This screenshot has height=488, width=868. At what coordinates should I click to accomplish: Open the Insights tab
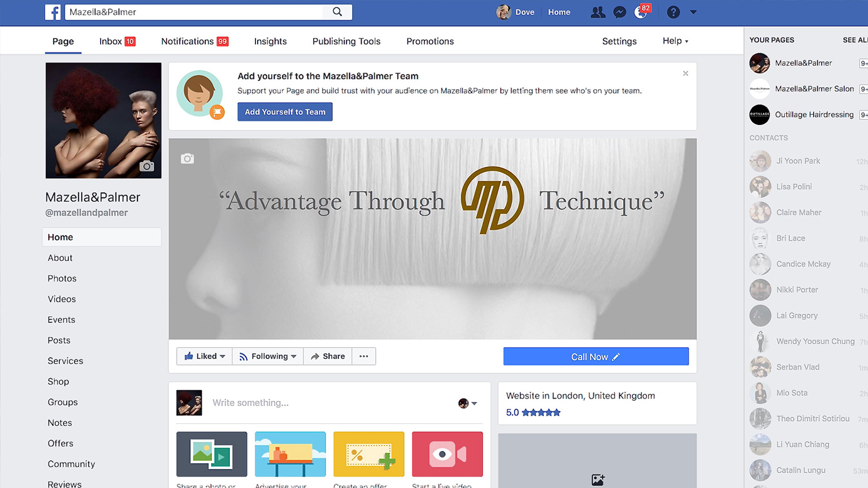[270, 41]
